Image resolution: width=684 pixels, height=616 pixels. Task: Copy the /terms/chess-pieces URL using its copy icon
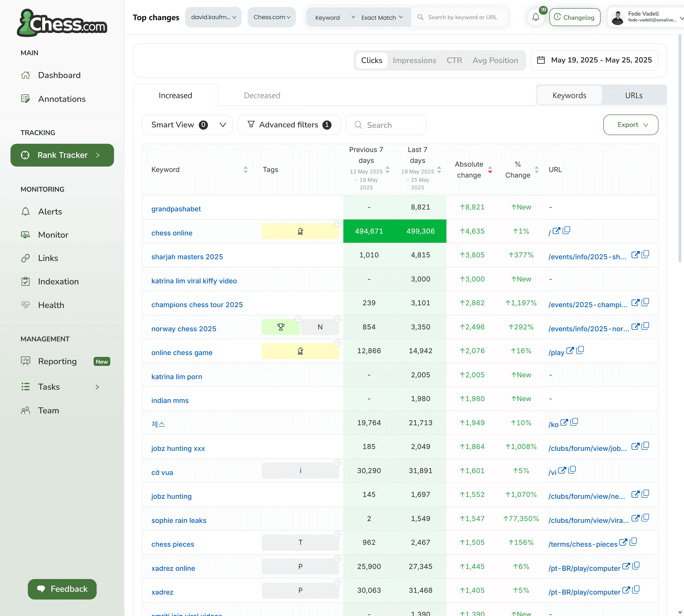click(633, 542)
